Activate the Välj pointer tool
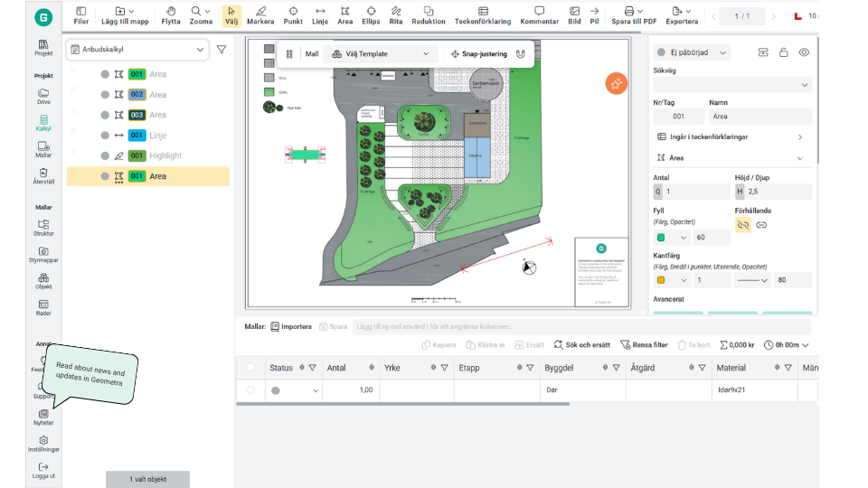 pyautogui.click(x=231, y=15)
